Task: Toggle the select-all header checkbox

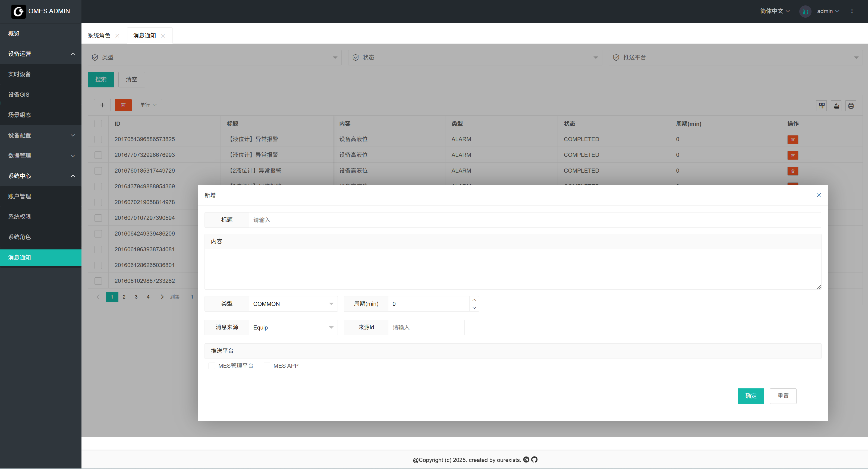Action: click(98, 123)
